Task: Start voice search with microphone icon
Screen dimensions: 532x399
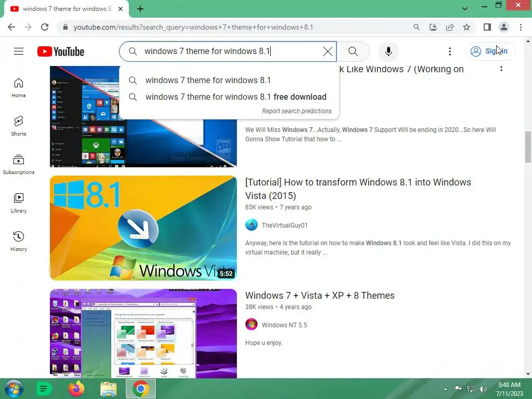Action: (389, 51)
